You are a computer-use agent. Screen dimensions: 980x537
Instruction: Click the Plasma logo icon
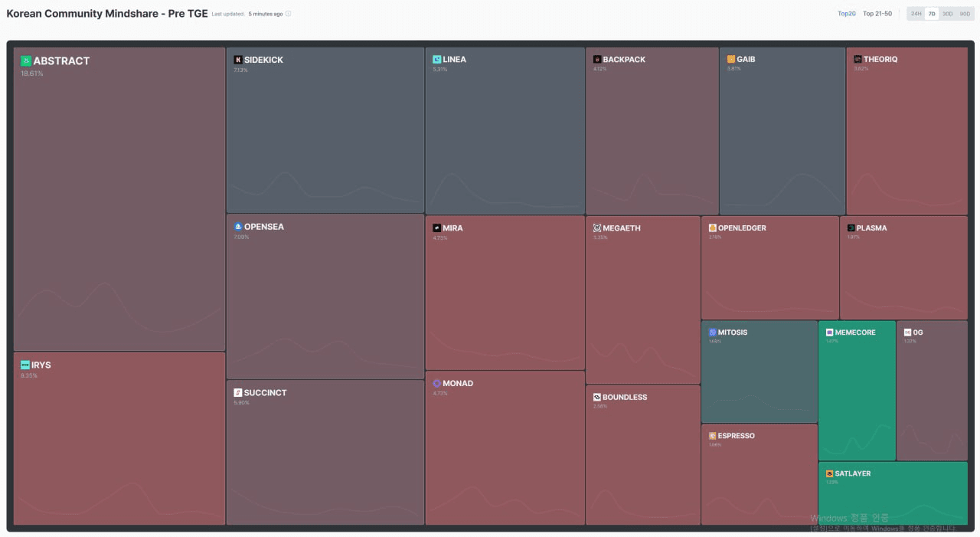(851, 228)
